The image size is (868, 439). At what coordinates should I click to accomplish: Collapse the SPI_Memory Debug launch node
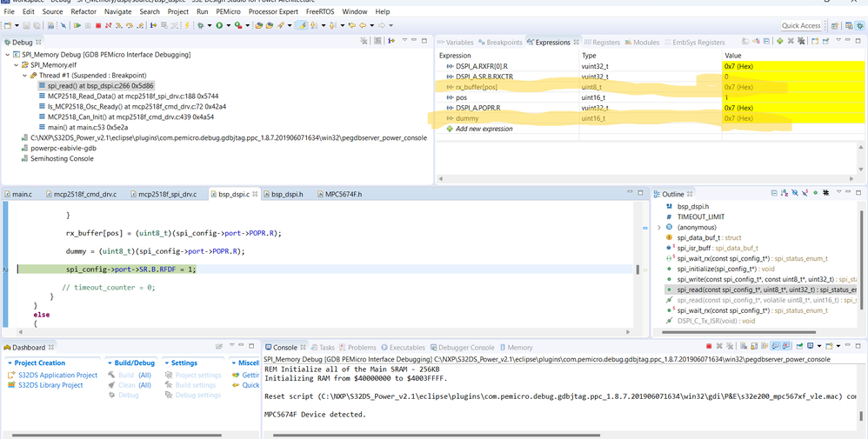pyautogui.click(x=8, y=54)
